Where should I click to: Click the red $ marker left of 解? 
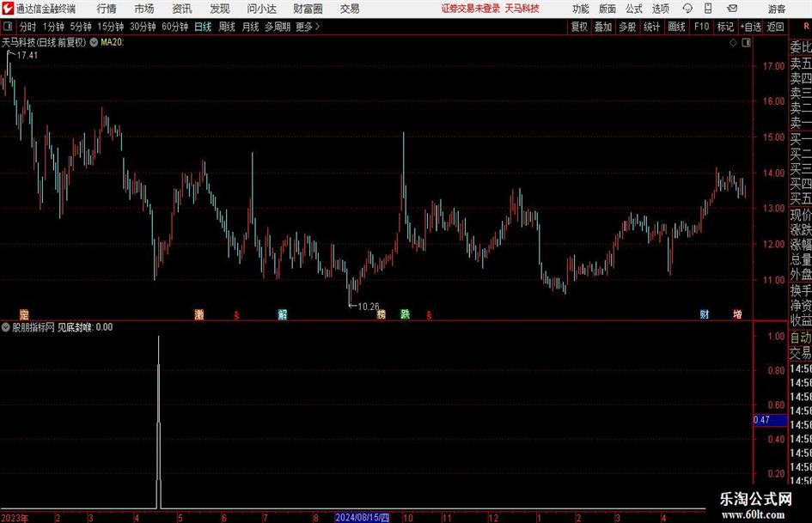[236, 315]
